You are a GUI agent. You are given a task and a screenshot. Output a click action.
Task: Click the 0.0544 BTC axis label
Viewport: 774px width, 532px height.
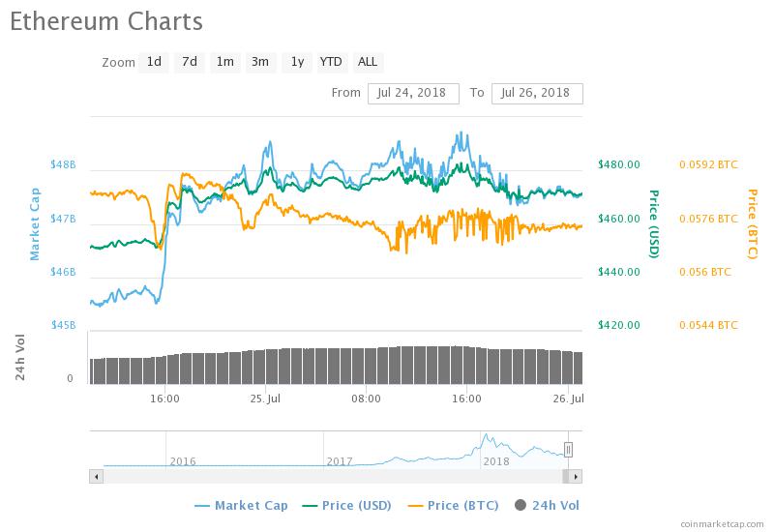(708, 325)
